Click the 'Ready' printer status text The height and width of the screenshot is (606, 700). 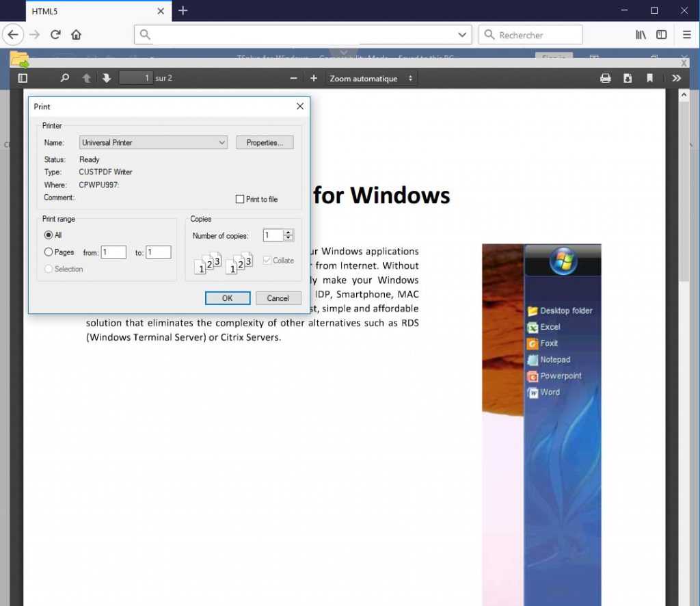coord(90,159)
